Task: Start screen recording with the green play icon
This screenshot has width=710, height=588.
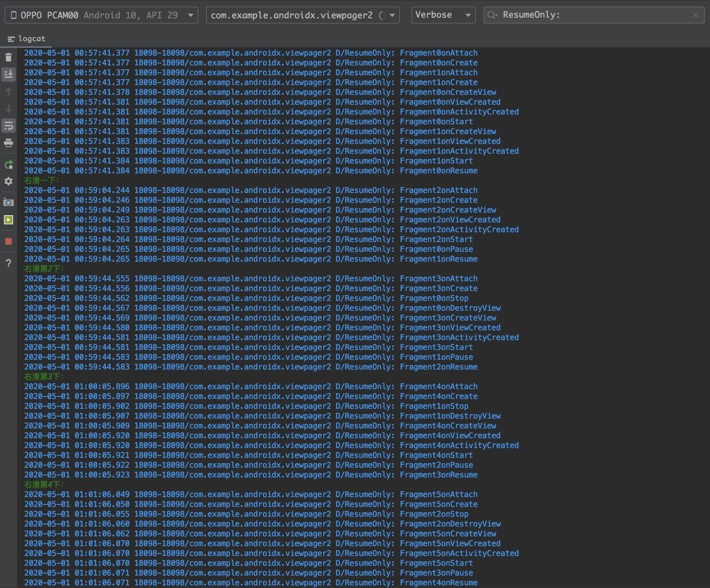Action: 9,220
